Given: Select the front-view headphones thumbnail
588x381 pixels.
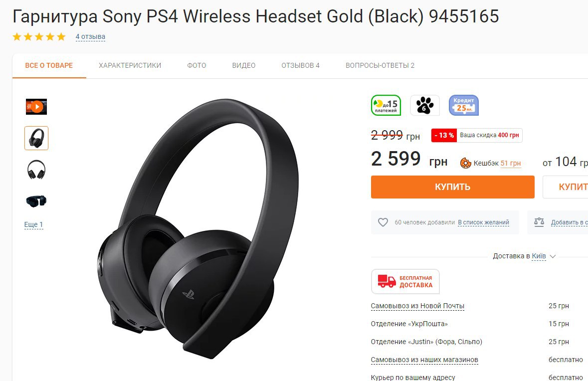Looking at the screenshot, I should point(36,170).
